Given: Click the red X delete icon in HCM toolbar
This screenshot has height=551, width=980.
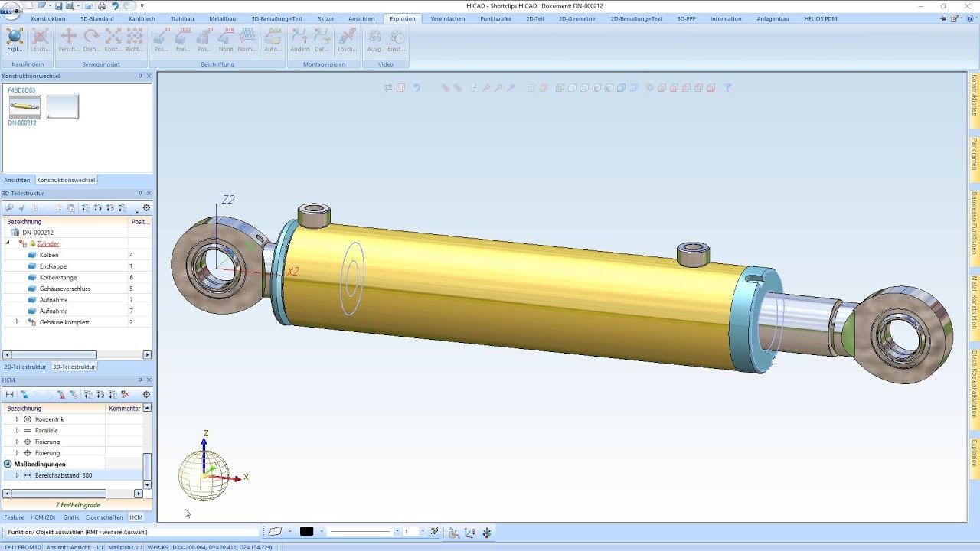Looking at the screenshot, I should (126, 394).
